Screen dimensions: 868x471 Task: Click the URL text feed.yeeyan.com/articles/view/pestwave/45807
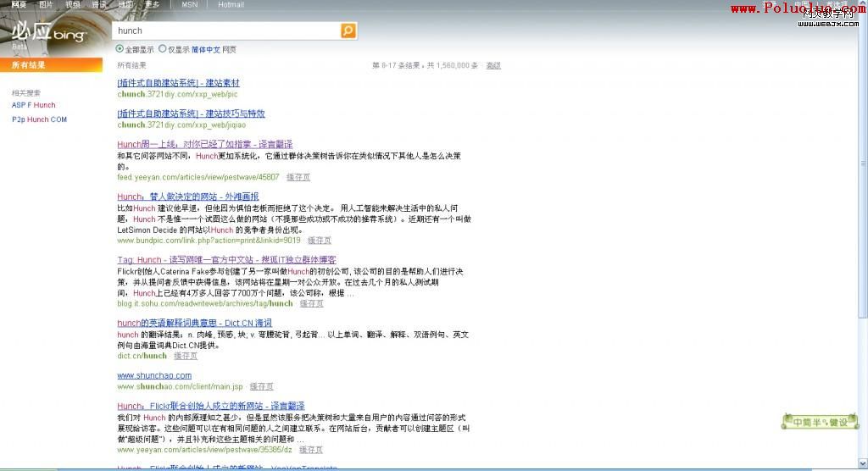(198, 177)
